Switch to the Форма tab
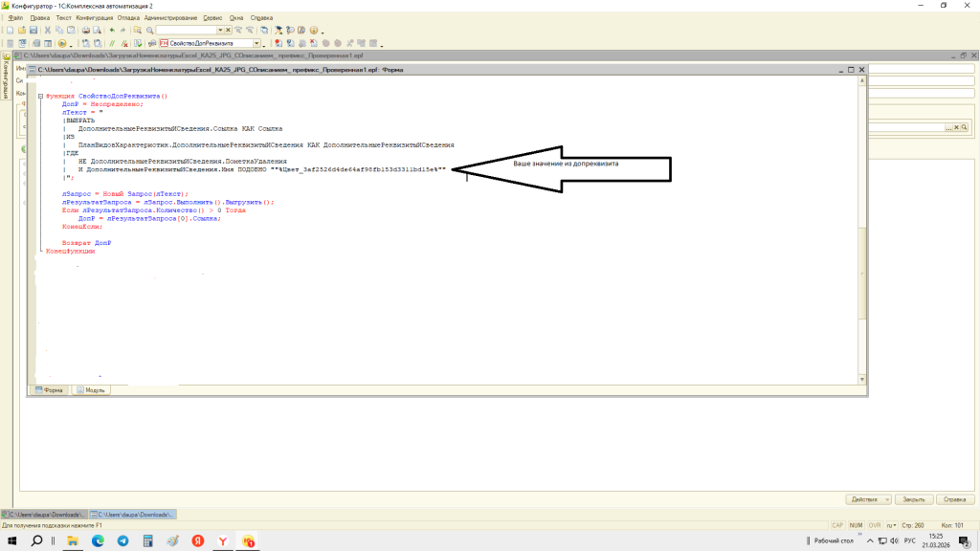 (49, 390)
